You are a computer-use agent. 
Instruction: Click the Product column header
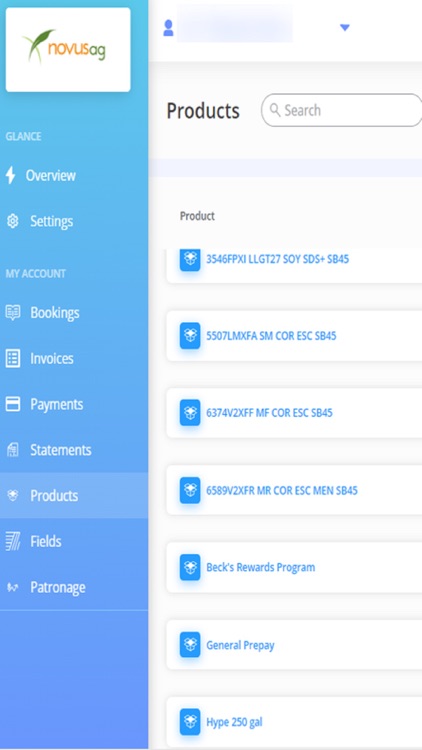point(197,216)
